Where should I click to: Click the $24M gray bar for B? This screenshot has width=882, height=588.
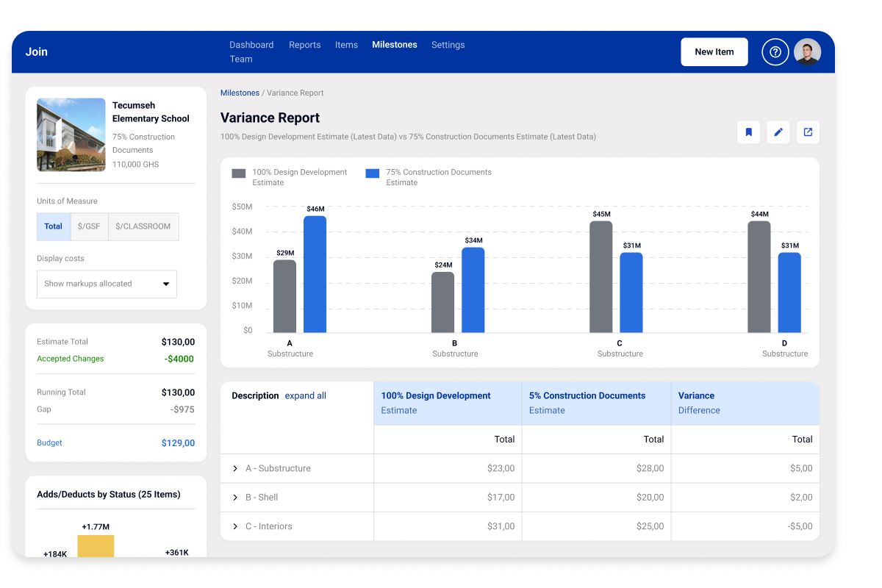click(x=442, y=302)
